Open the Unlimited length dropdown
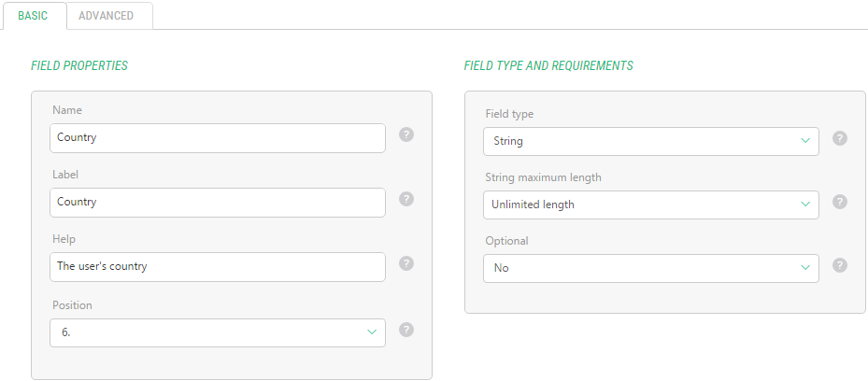Image resolution: width=868 pixels, height=381 pixels. (650, 205)
